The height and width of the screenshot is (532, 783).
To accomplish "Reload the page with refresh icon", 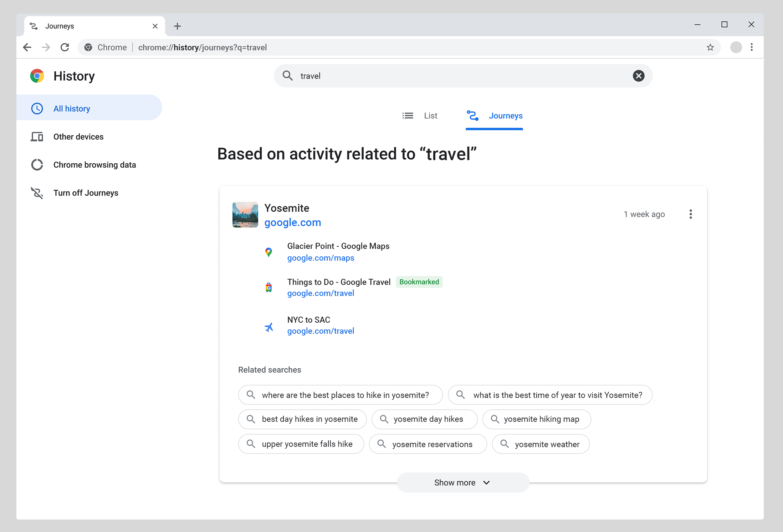I will [65, 47].
